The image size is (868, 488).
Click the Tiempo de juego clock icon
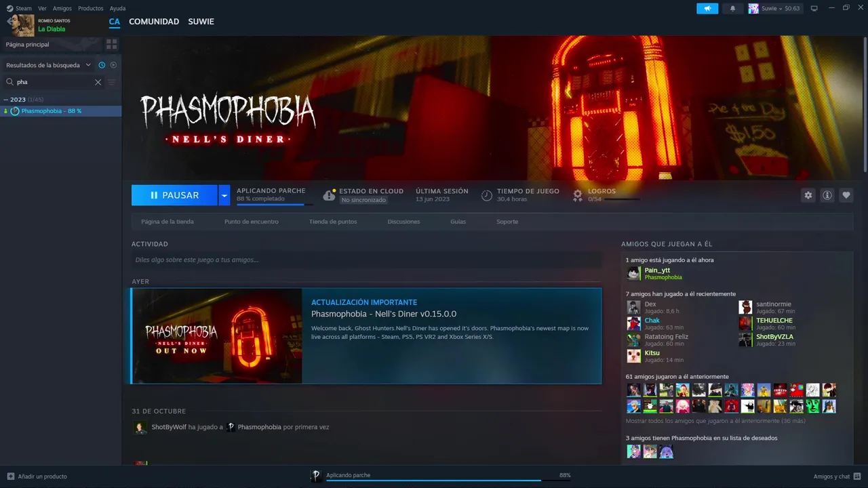(487, 195)
